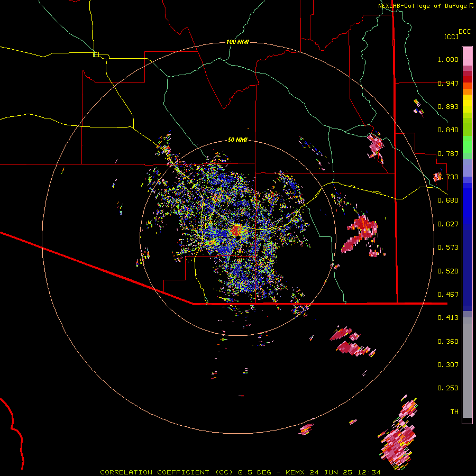The image size is (476, 476).
Task: Click the TH threshold label
Action: point(454,412)
